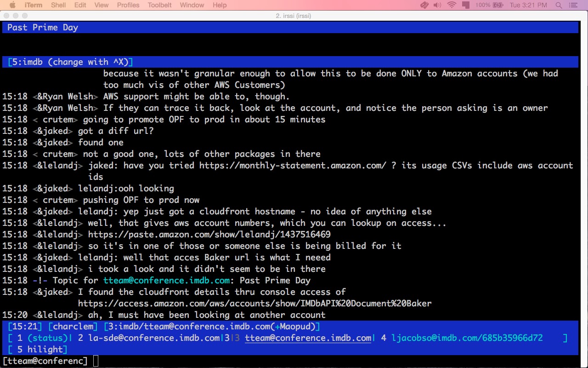Click 'so it's in one of those' message

(245, 246)
